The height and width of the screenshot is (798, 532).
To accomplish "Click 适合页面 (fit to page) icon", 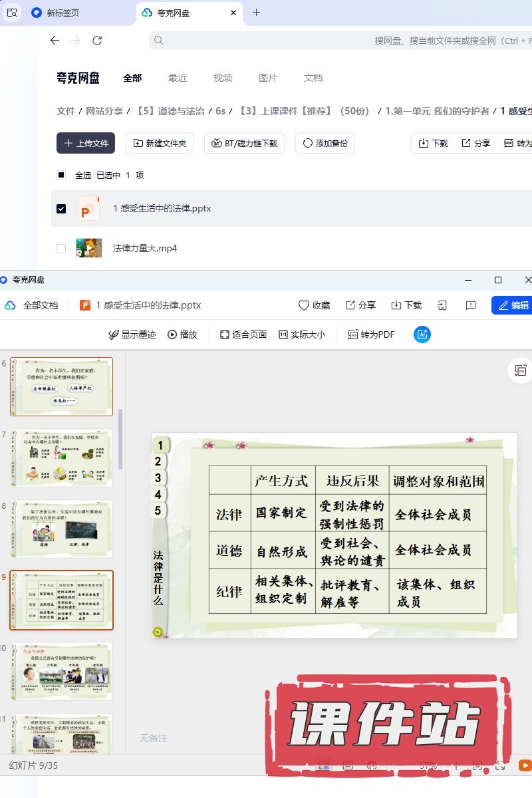I will [225, 334].
